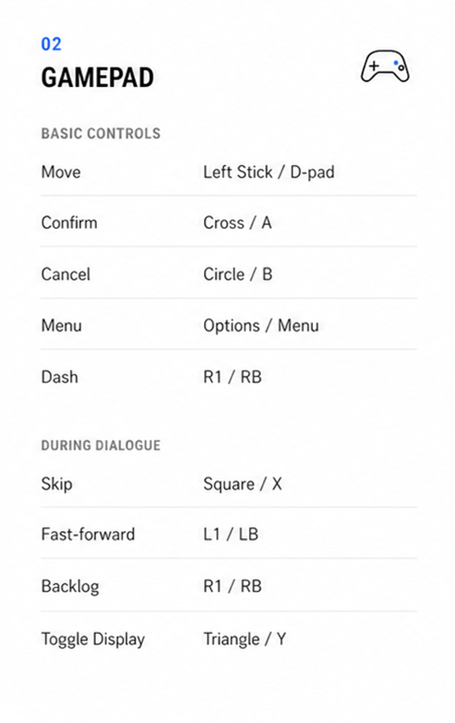Viewport: 455px width, 723px height.
Task: Click the Left Stick / D-pad binding
Action: pos(269,172)
